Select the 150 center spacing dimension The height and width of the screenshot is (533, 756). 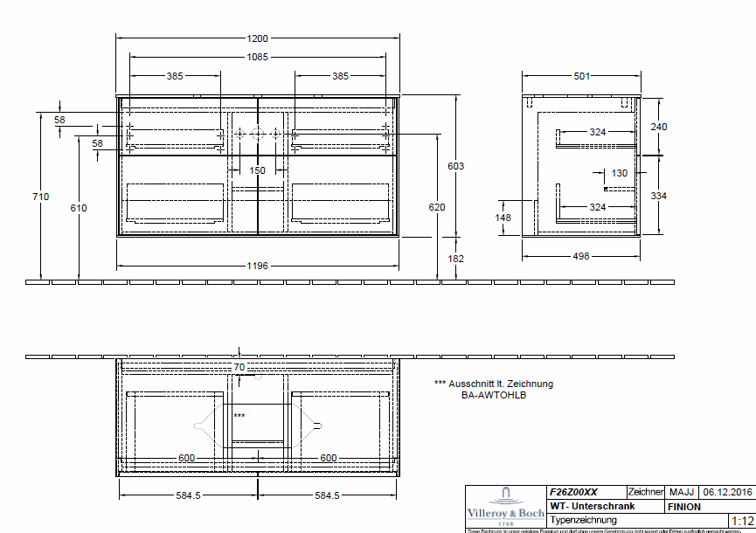(258, 170)
